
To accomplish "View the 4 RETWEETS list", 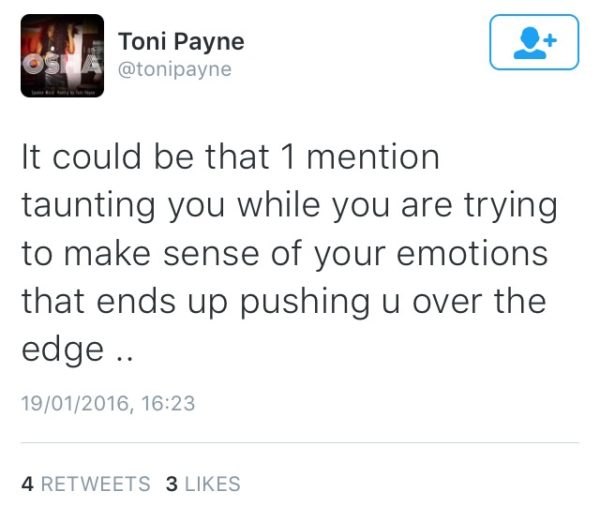I will tap(86, 483).
